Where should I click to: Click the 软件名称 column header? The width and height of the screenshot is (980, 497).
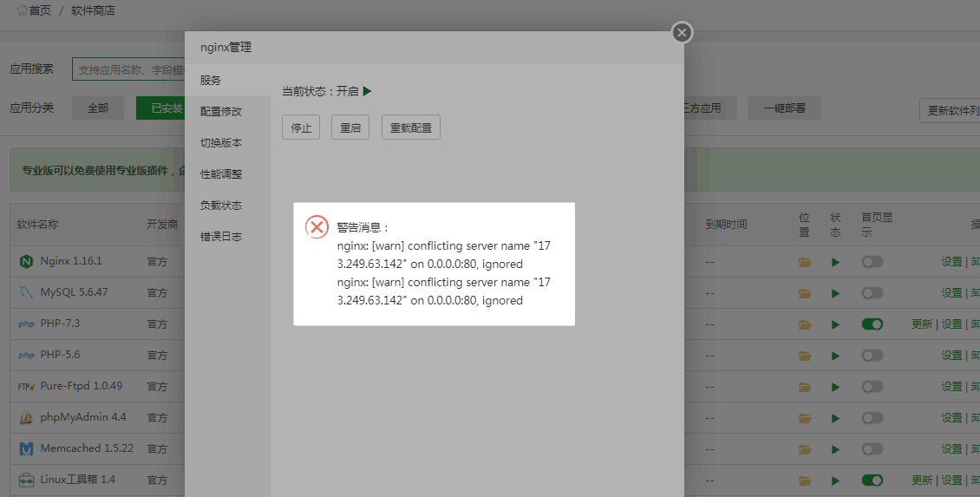[37, 225]
